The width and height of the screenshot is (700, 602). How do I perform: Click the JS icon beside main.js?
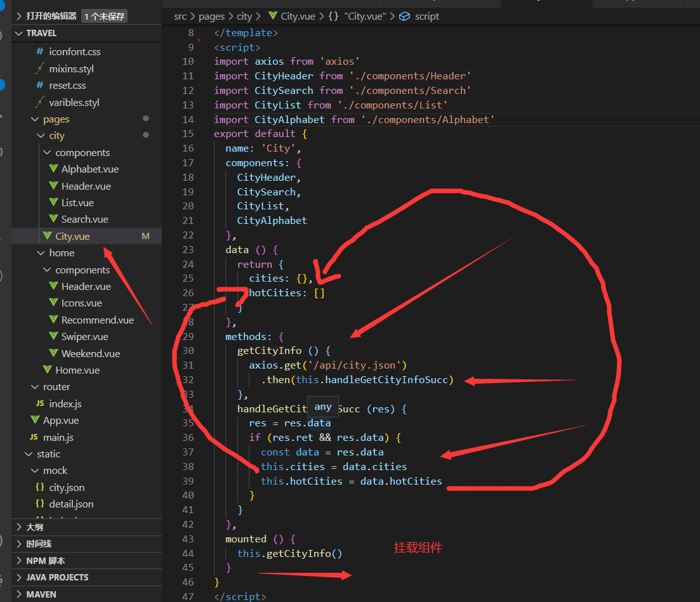coord(34,437)
